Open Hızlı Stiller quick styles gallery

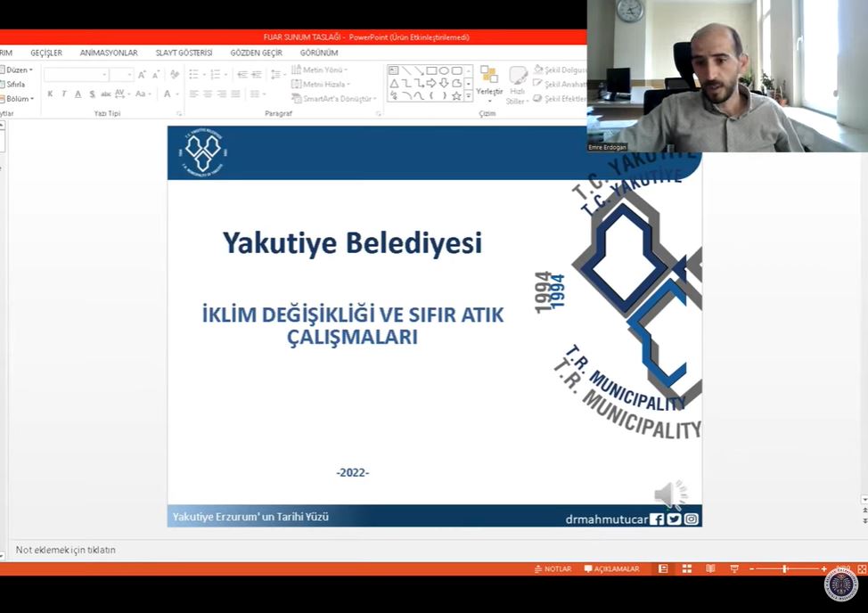pyautogui.click(x=518, y=85)
